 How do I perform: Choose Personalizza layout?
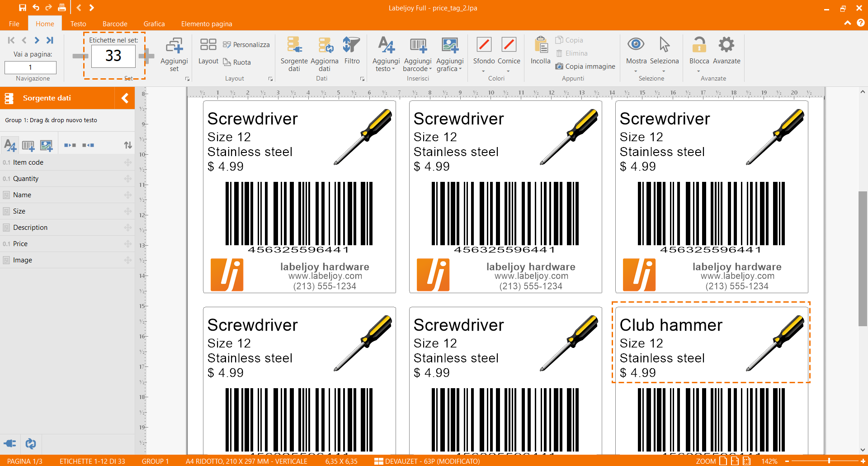coord(246,44)
